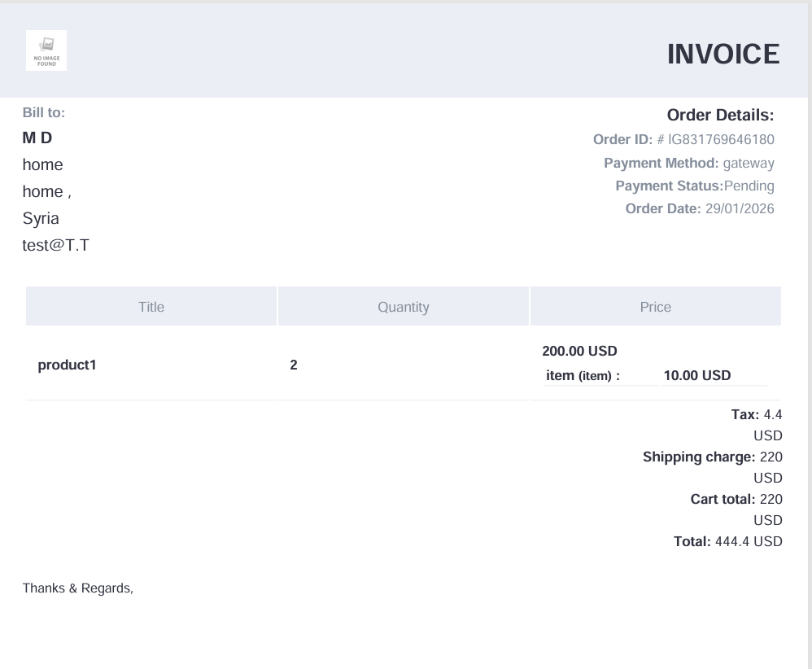Click the 10.00 USD item value
This screenshot has width=812, height=669.
click(x=696, y=375)
